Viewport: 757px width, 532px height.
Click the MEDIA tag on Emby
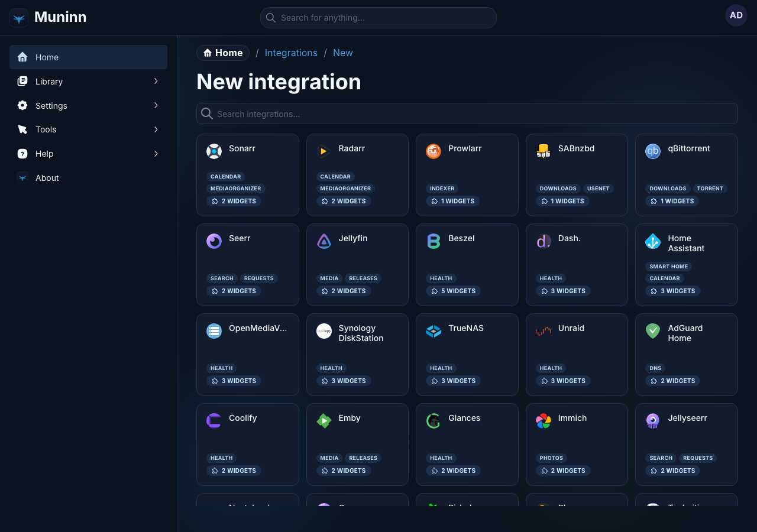[x=329, y=458]
